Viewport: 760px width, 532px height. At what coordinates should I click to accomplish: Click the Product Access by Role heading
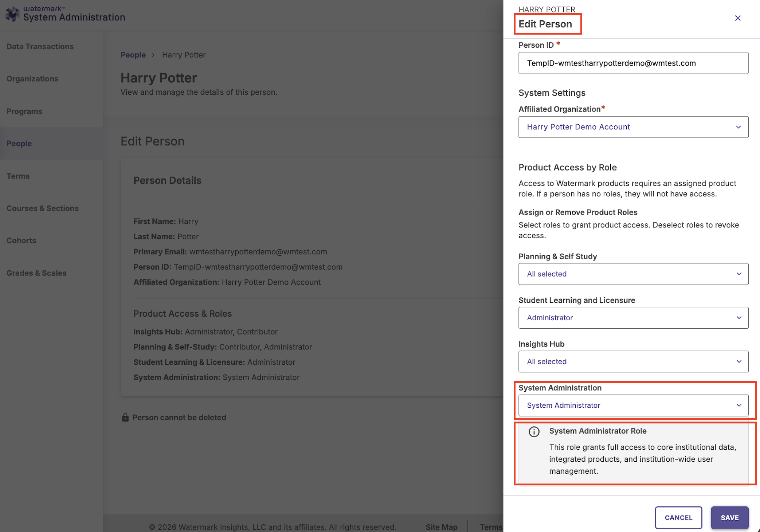pyautogui.click(x=567, y=167)
